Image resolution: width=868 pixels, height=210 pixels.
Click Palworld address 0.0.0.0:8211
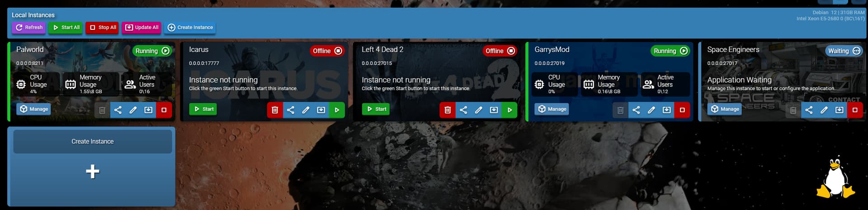pos(30,63)
